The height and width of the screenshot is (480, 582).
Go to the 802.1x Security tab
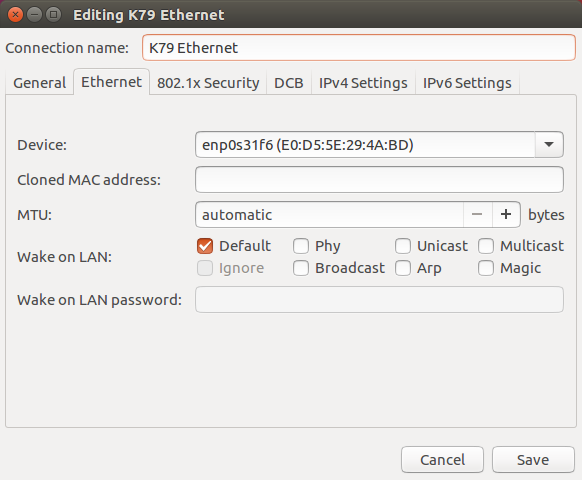[208, 83]
